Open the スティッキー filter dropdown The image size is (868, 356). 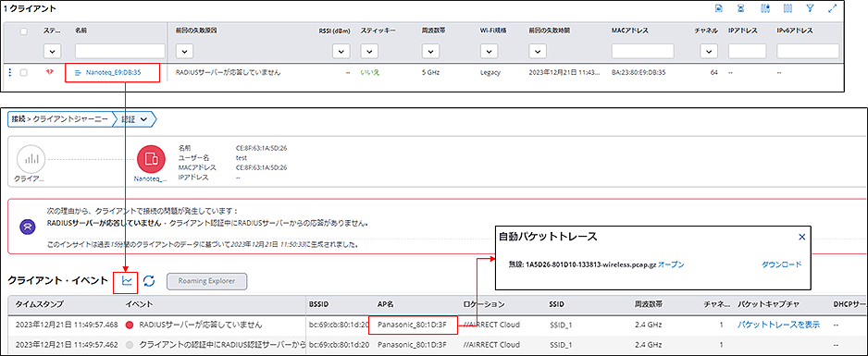(369, 52)
